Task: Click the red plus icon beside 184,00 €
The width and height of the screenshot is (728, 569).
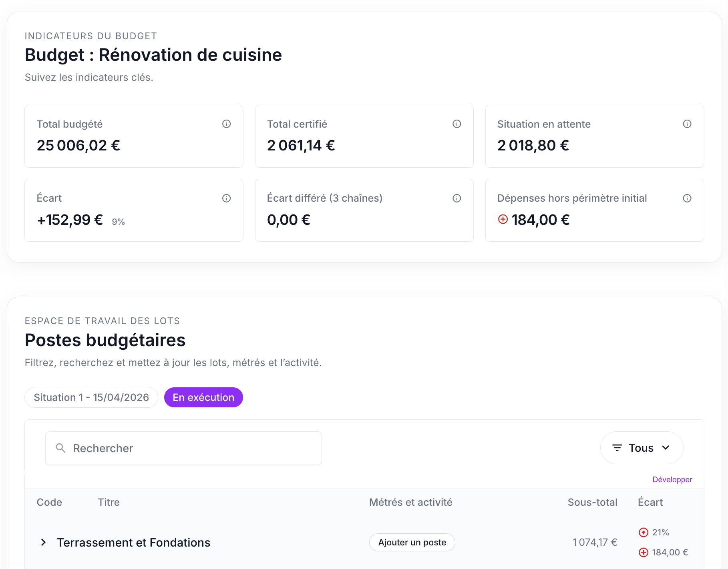Action: [x=503, y=219]
